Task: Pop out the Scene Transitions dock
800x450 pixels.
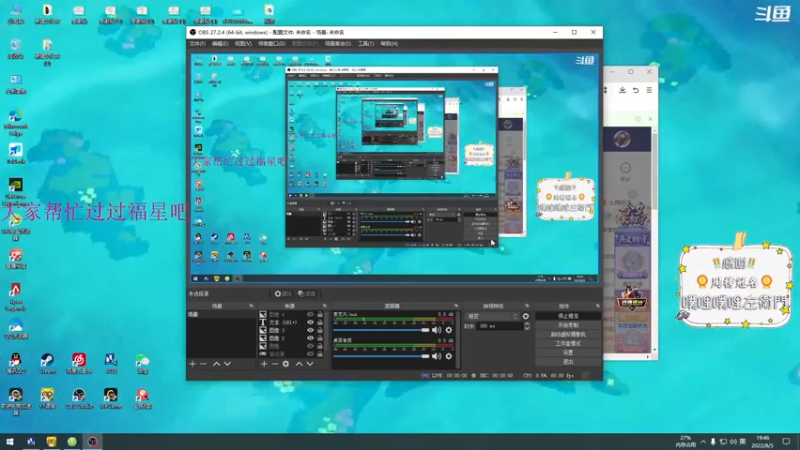Action: coord(527,306)
